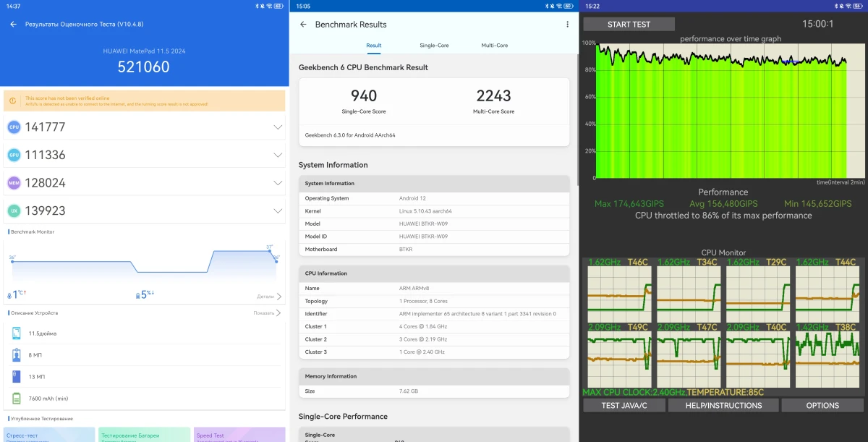
Task: Tap the MAX CPU CLOCK:2.40GHz readout
Action: pos(634,393)
